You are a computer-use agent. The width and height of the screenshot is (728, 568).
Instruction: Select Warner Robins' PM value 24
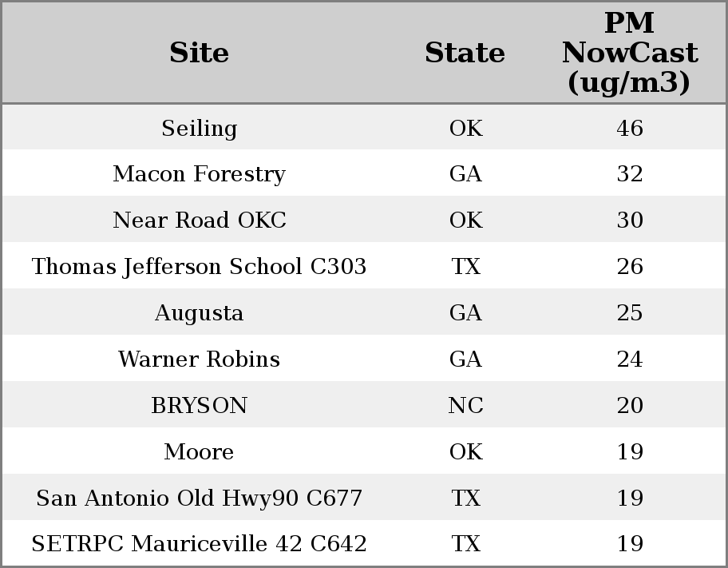pyautogui.click(x=629, y=359)
